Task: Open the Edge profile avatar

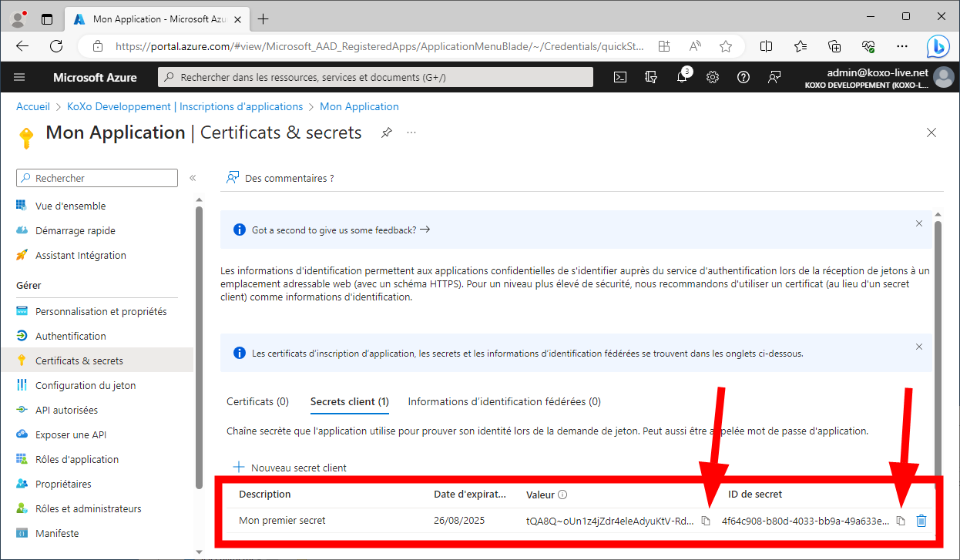Action: 19,18
